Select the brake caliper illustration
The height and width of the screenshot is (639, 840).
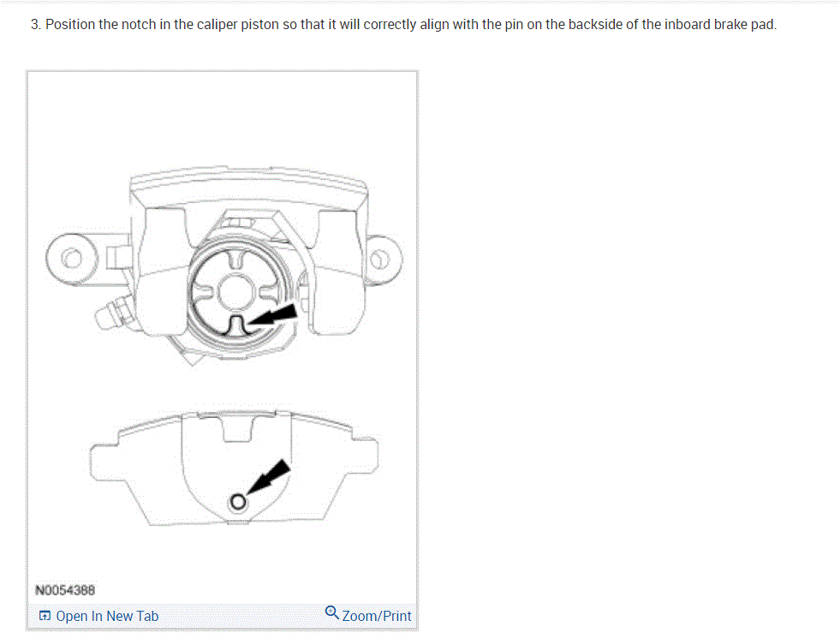coord(224,266)
